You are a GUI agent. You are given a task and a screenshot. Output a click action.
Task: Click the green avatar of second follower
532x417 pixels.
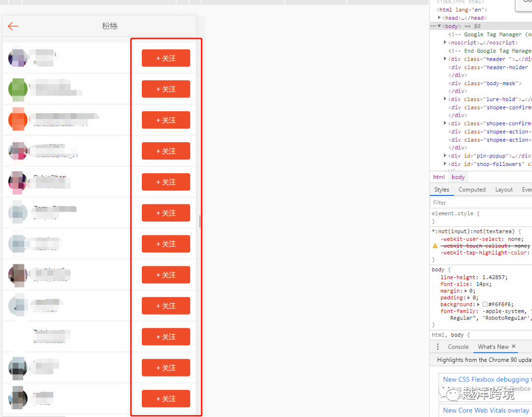click(18, 89)
